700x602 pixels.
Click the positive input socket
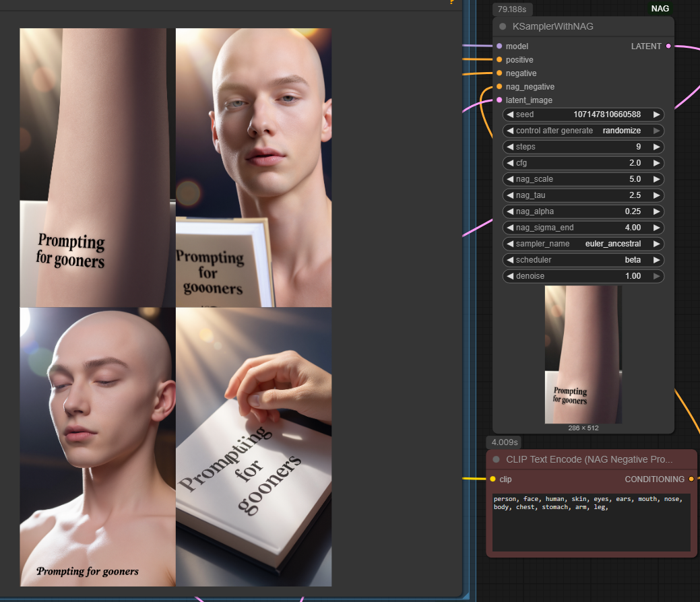pos(499,59)
